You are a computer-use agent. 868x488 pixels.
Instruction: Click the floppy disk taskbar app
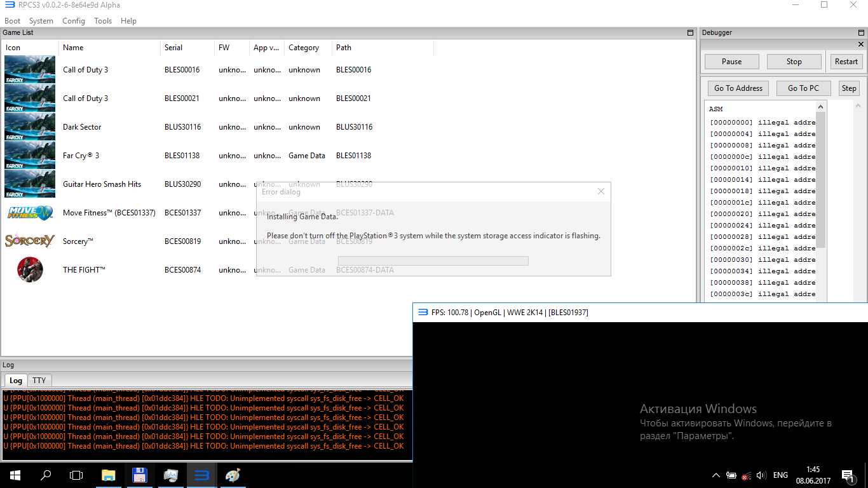coord(140,475)
